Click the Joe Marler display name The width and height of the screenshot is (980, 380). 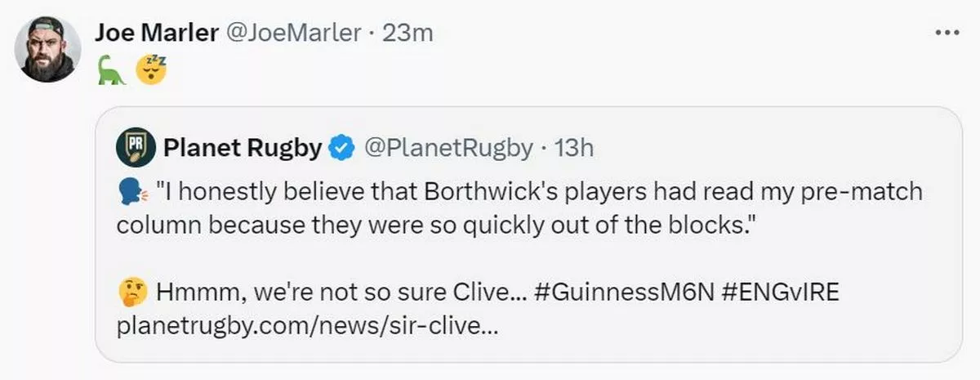click(x=156, y=32)
